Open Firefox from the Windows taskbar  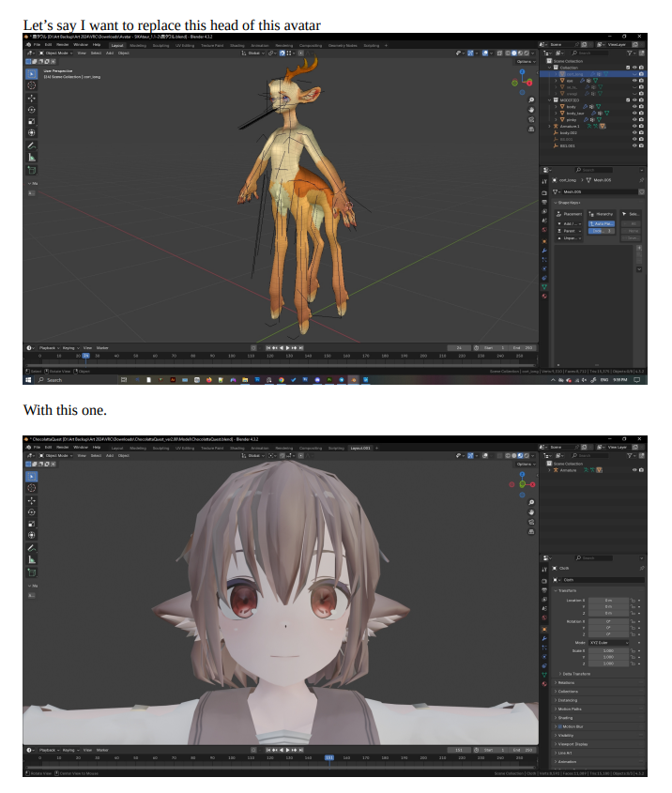pyautogui.click(x=209, y=380)
